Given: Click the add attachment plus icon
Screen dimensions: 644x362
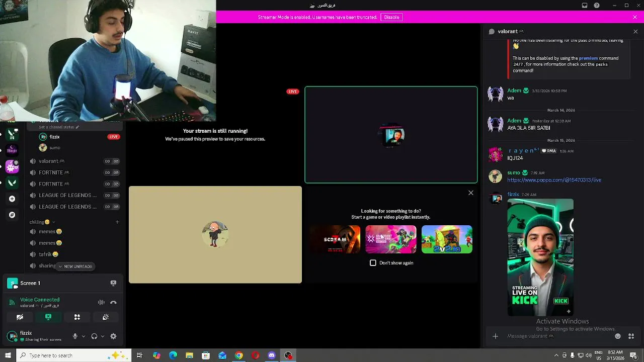Looking at the screenshot, I should (x=495, y=336).
